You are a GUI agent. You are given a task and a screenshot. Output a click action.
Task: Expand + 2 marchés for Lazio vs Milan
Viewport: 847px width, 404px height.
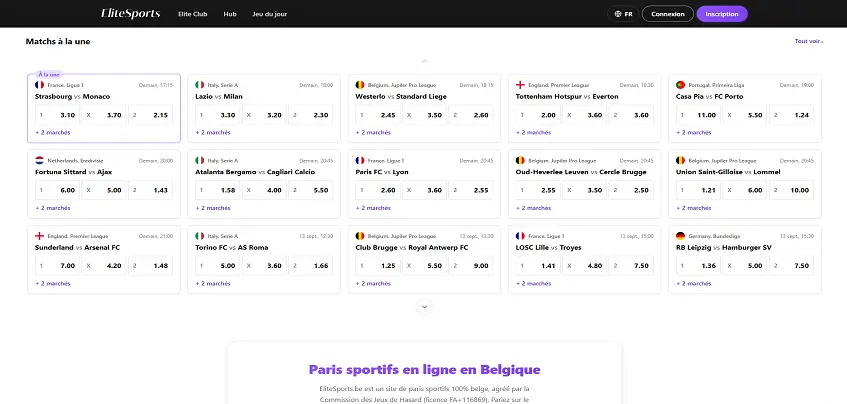[x=213, y=132]
